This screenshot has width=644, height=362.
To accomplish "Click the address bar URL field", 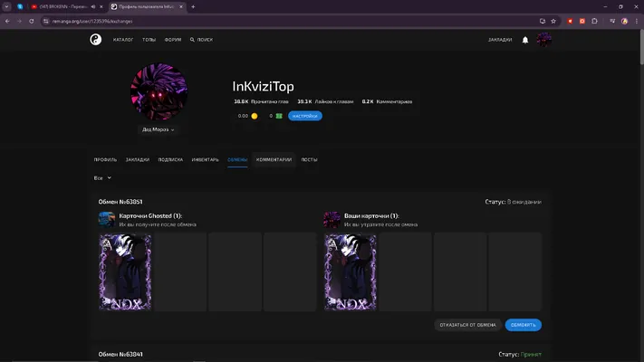I will (287, 21).
